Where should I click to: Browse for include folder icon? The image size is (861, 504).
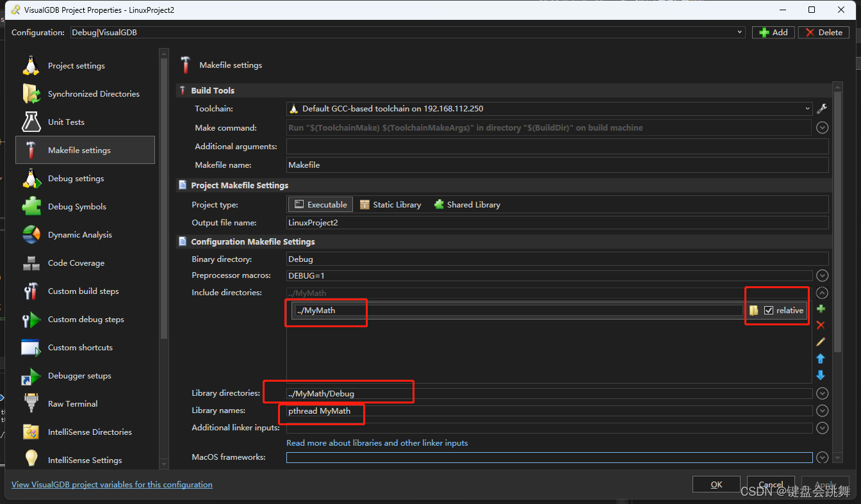753,311
